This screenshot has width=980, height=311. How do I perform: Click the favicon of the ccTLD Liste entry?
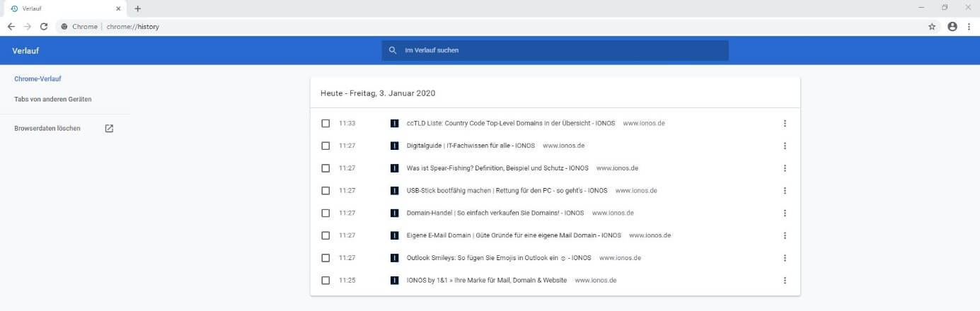point(395,124)
